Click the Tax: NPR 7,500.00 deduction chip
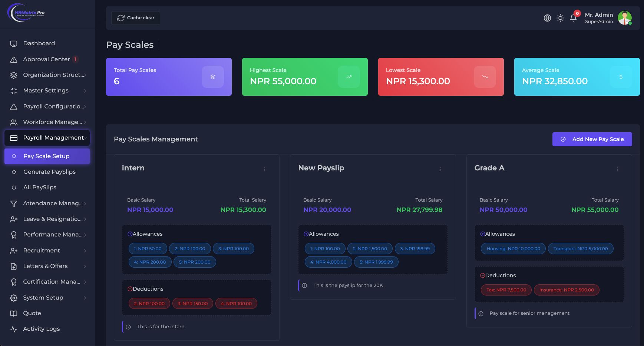 tap(506, 290)
